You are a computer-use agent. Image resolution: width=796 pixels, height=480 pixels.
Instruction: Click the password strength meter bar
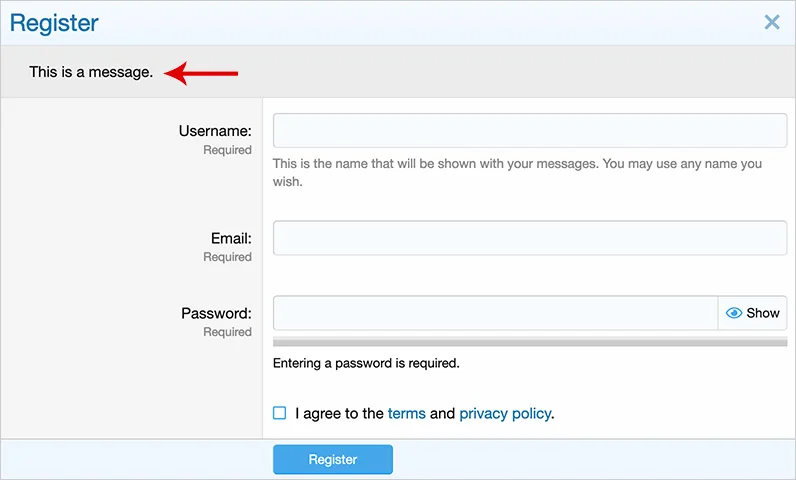tap(530, 342)
